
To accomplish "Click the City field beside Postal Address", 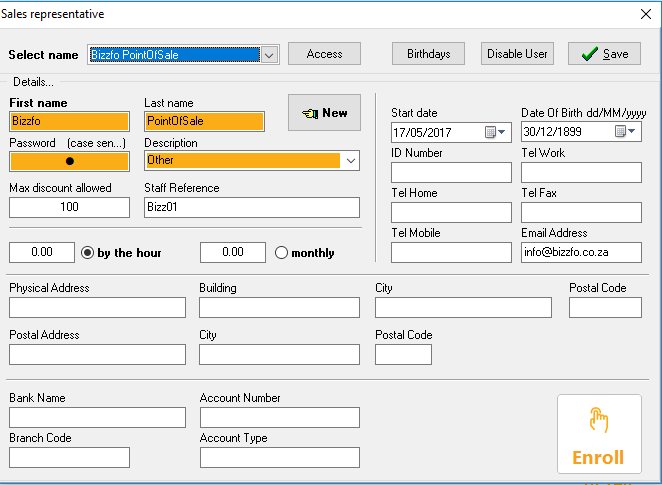I will 279,354.
